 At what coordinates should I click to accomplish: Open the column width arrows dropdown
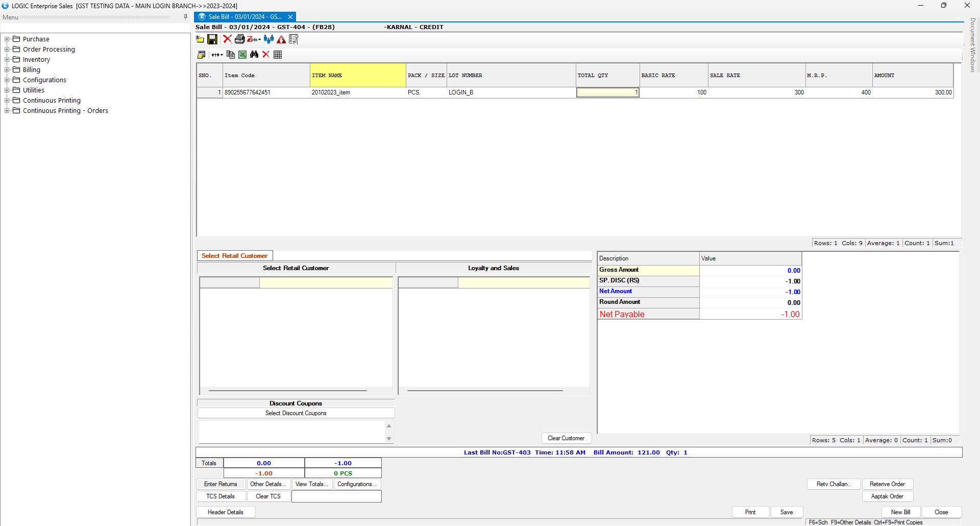coord(217,55)
